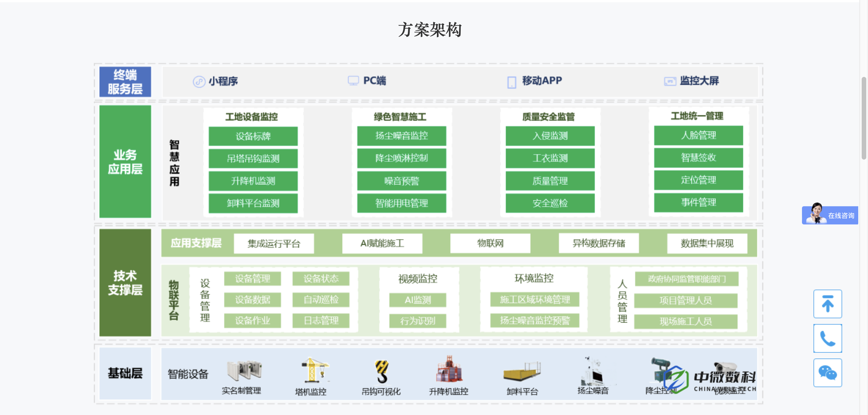Open the phone contact button

(x=828, y=338)
